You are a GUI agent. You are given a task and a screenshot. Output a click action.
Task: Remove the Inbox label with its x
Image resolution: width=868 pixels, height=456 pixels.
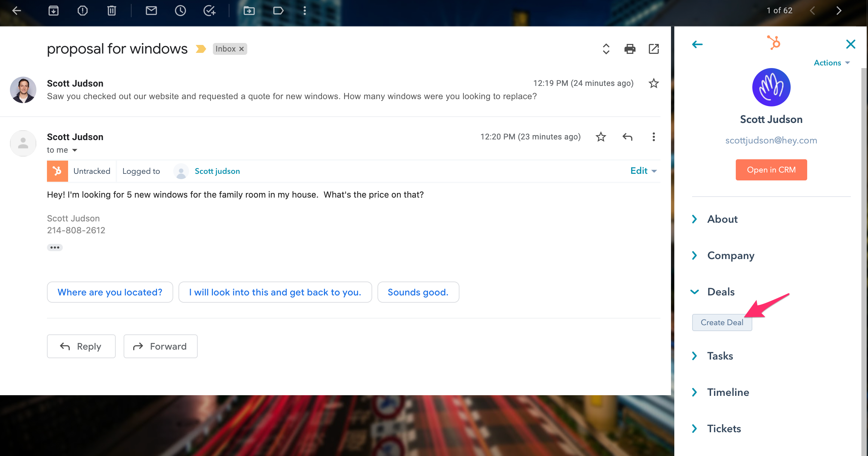click(242, 49)
